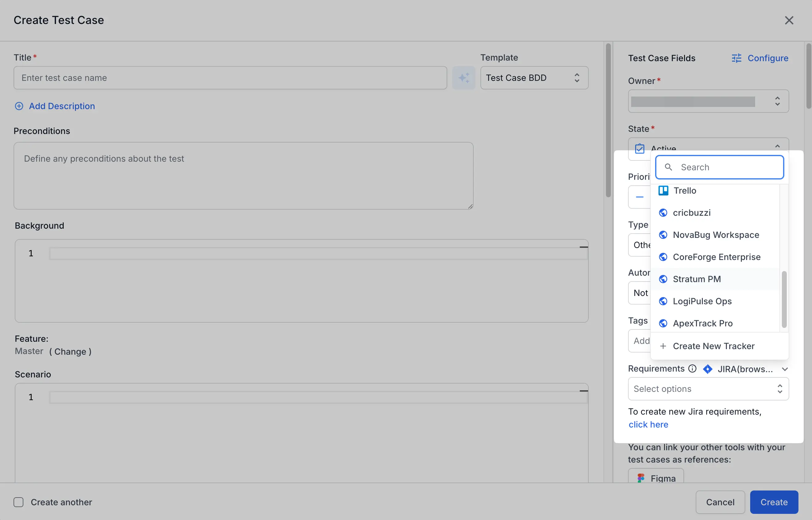Screen dimensions: 812x520
Task: Click the Figma logo icon
Action: [641, 478]
